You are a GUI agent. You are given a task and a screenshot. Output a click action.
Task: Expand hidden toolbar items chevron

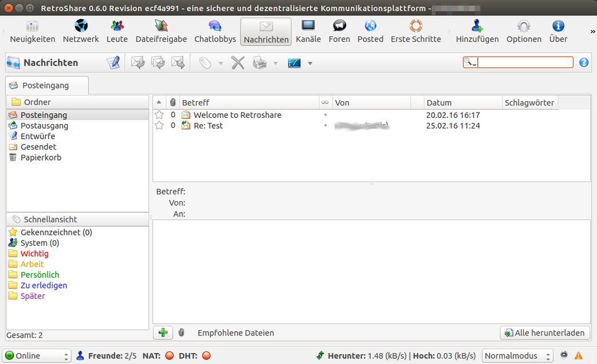click(x=592, y=31)
